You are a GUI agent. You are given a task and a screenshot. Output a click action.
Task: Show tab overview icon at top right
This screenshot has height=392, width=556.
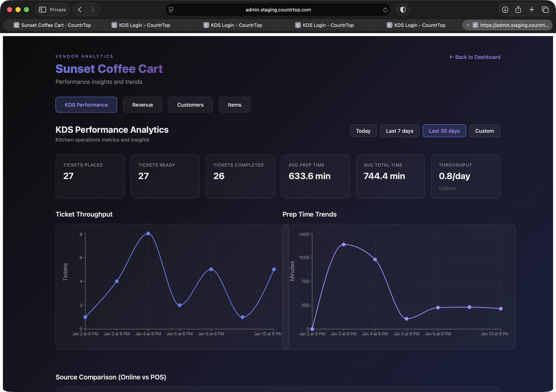(545, 10)
